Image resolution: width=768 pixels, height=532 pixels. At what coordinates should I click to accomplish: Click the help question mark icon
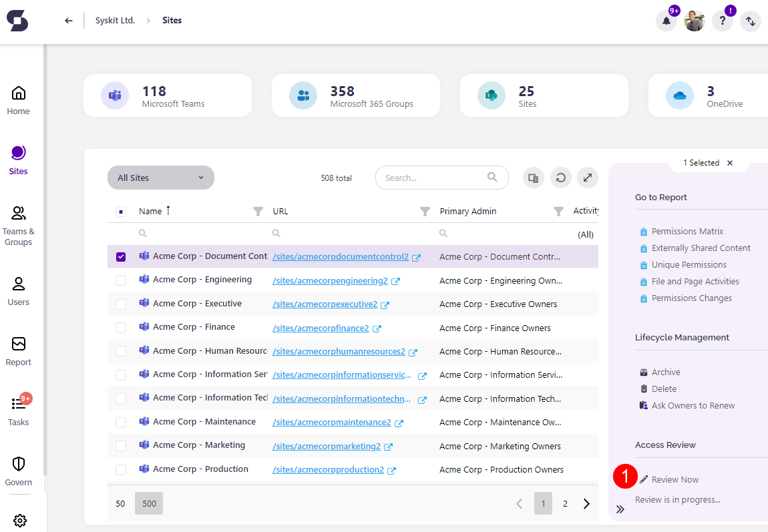tap(722, 21)
